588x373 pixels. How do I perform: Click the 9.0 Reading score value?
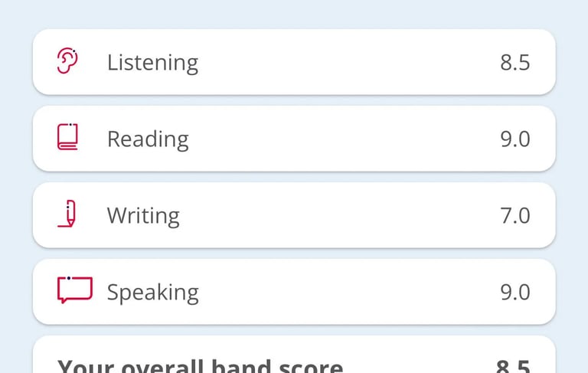tap(514, 139)
